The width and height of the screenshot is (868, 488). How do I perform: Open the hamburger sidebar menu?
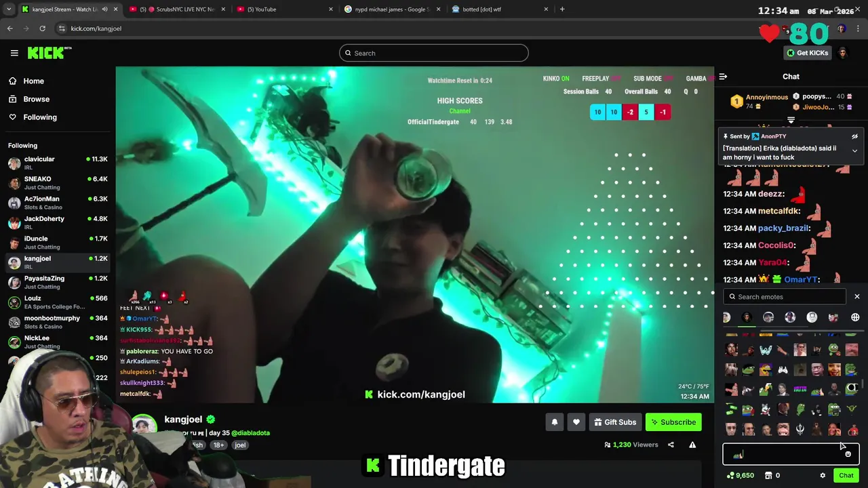pyautogui.click(x=14, y=53)
